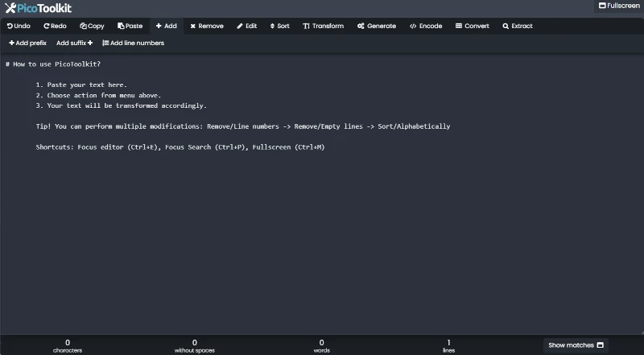644x355 pixels.
Task: Open the Transform menu
Action: [x=323, y=26]
